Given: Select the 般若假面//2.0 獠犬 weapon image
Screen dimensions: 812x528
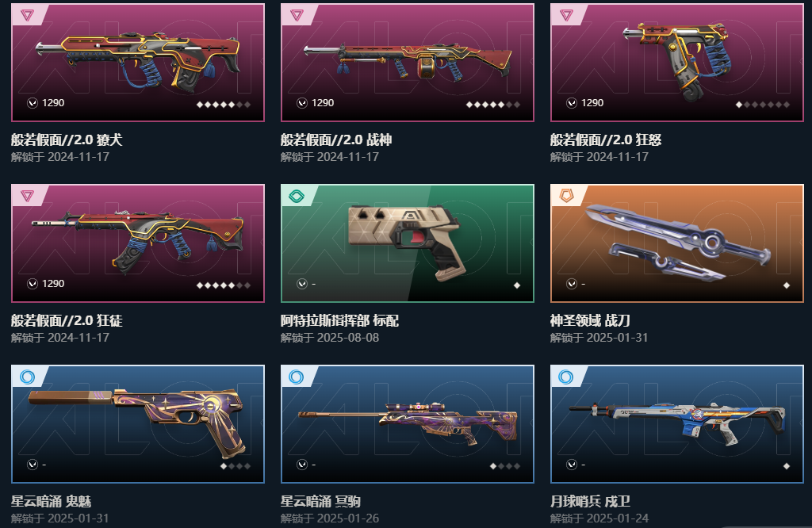Looking at the screenshot, I should 138,59.
